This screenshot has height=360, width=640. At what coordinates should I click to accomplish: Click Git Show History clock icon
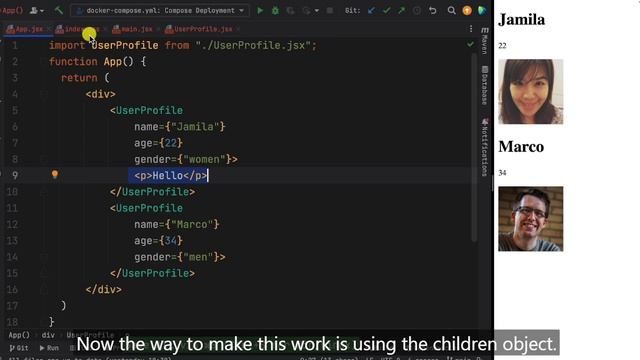click(417, 10)
